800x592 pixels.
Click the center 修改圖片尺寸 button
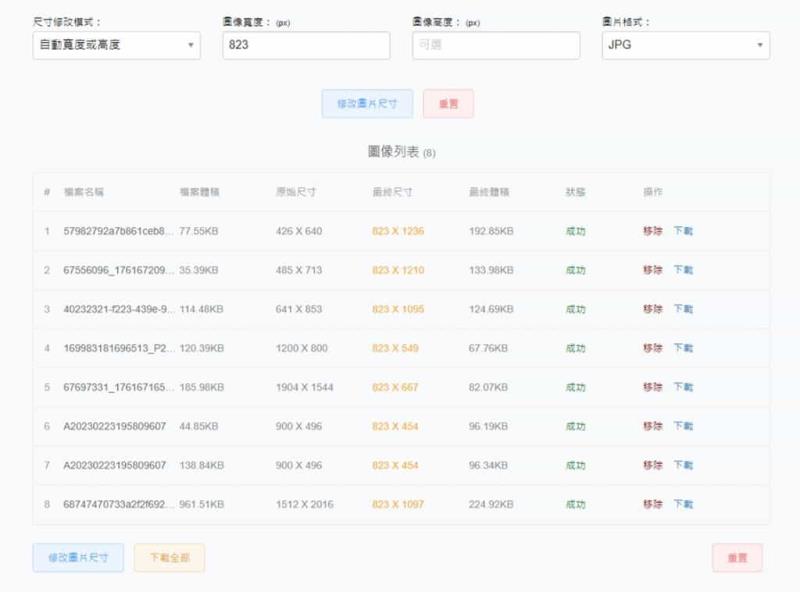click(367, 104)
